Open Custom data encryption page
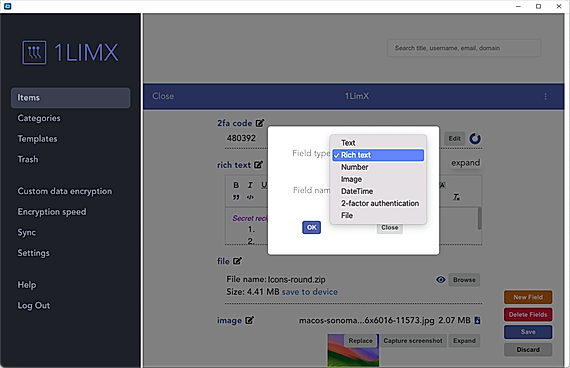This screenshot has width=570, height=368. point(65,191)
